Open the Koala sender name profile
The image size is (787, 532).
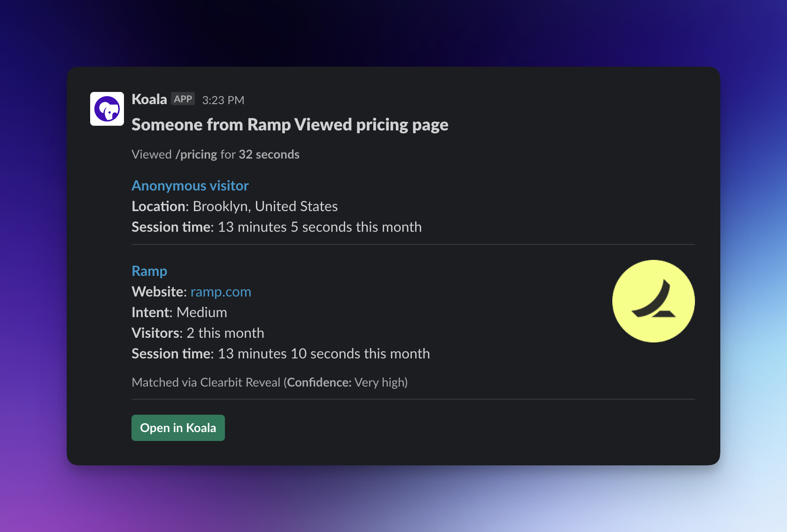pyautogui.click(x=149, y=99)
